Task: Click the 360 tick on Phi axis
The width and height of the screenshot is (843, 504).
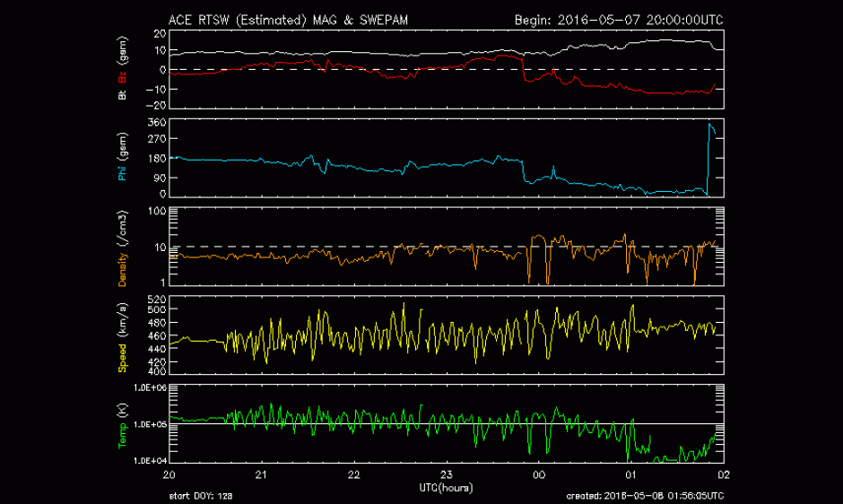Action: pos(156,122)
